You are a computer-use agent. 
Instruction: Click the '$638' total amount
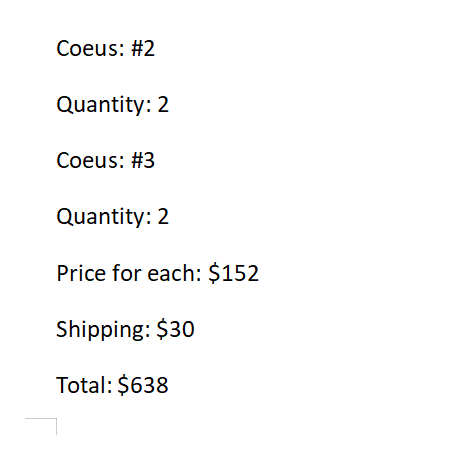(143, 385)
